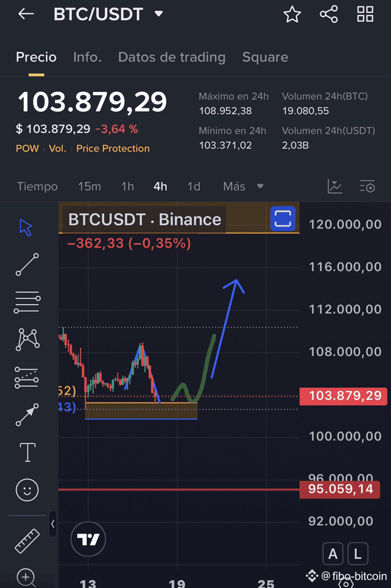
Task: Switch to the Precio tab
Action: pos(36,57)
